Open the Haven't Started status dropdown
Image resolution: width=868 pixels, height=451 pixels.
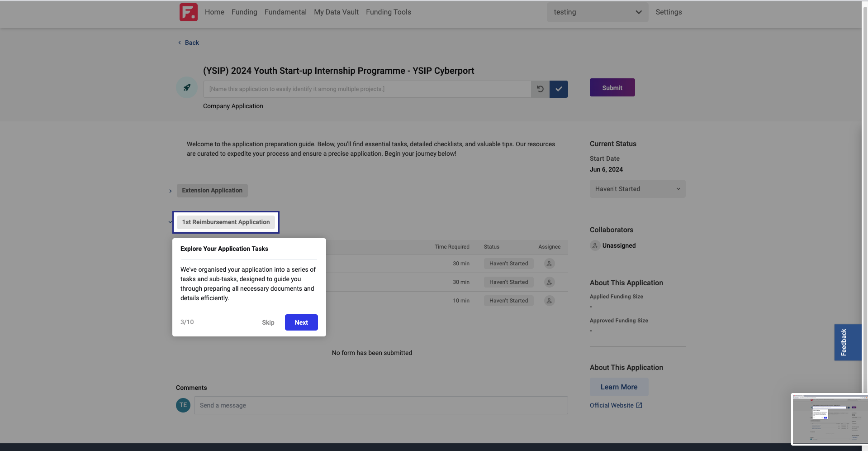click(x=637, y=189)
